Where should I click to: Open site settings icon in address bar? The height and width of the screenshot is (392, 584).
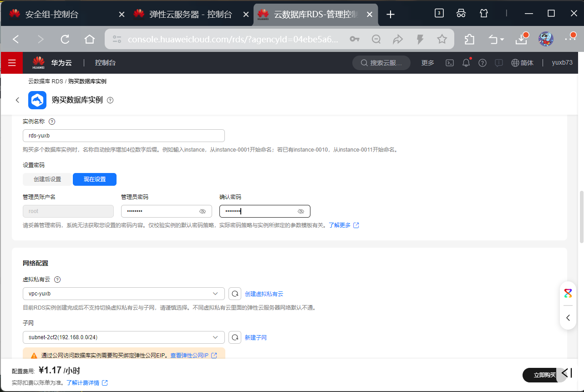[117, 39]
